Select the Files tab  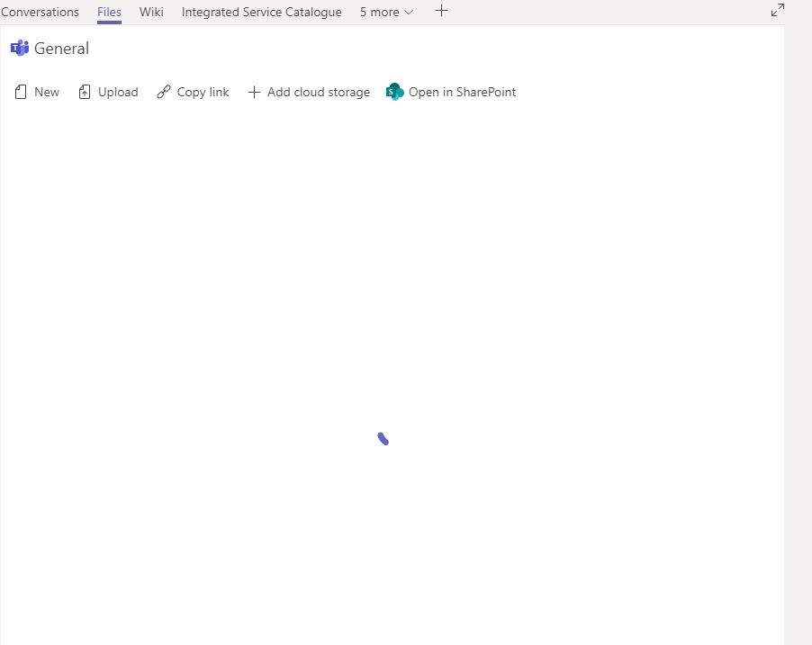(109, 12)
